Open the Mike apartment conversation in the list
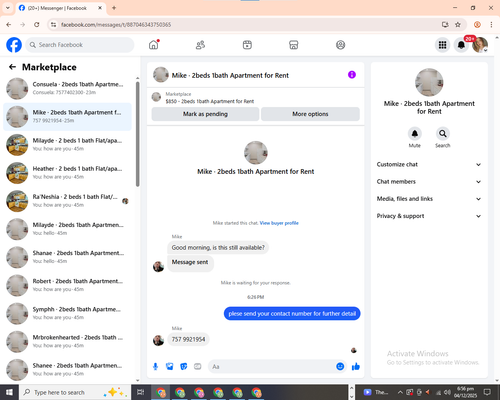Image resolution: width=500 pixels, height=400 pixels. [67, 117]
